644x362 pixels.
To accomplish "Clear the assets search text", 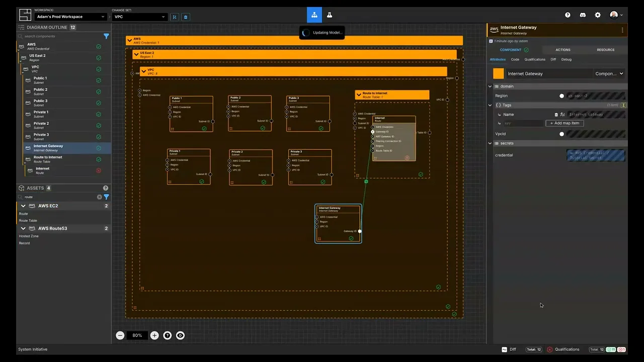I will click(x=99, y=197).
